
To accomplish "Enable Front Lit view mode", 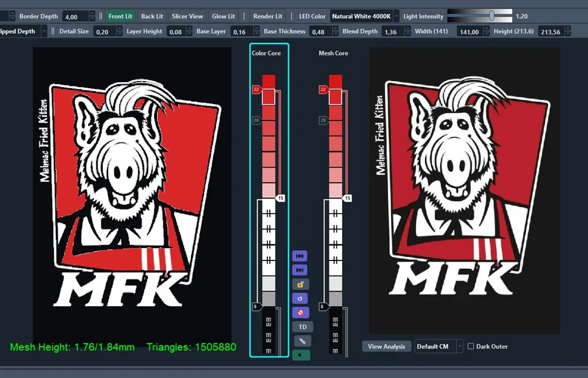I will click(x=121, y=16).
